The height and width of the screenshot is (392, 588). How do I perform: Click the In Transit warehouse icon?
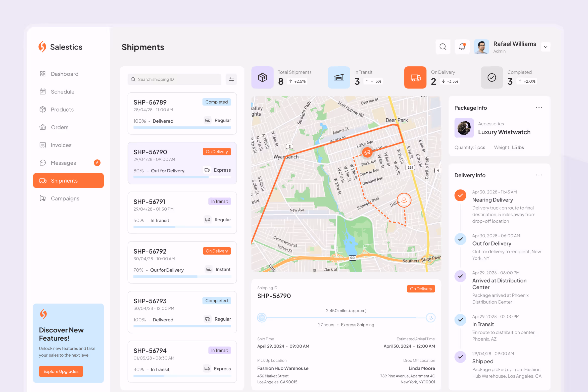tap(339, 77)
